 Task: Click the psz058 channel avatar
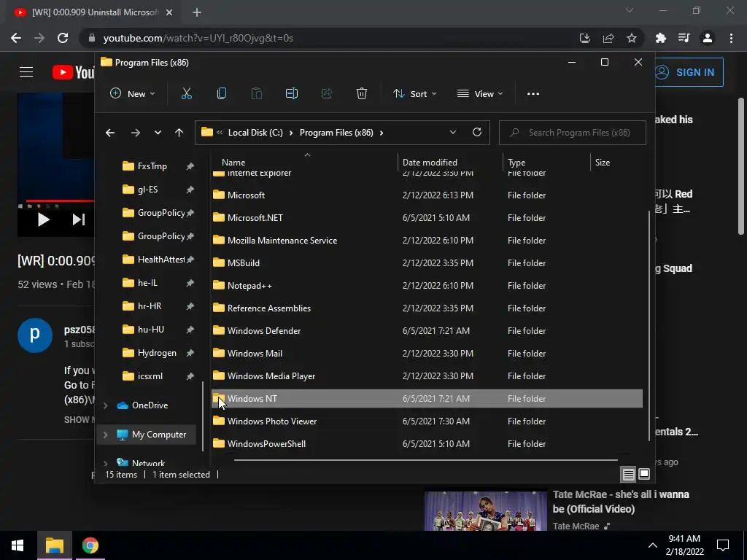coord(35,335)
